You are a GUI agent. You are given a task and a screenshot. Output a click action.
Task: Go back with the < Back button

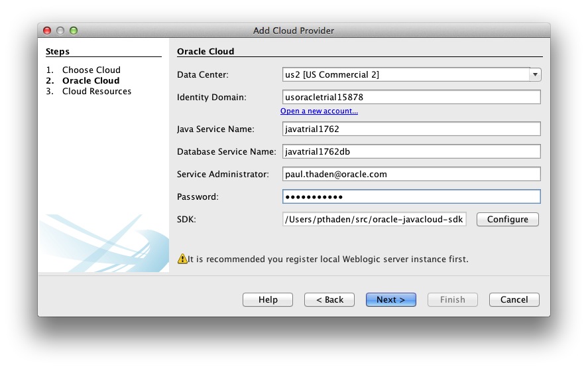pos(329,299)
